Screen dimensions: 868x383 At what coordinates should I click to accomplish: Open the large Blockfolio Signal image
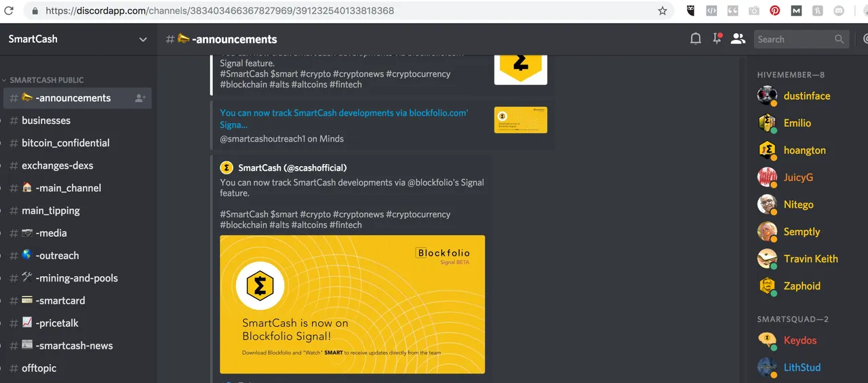(352, 304)
